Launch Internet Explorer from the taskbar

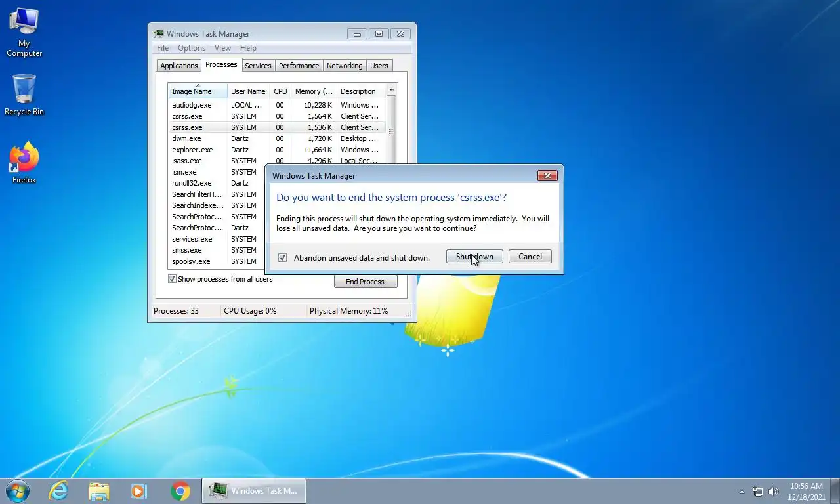pos(58,491)
